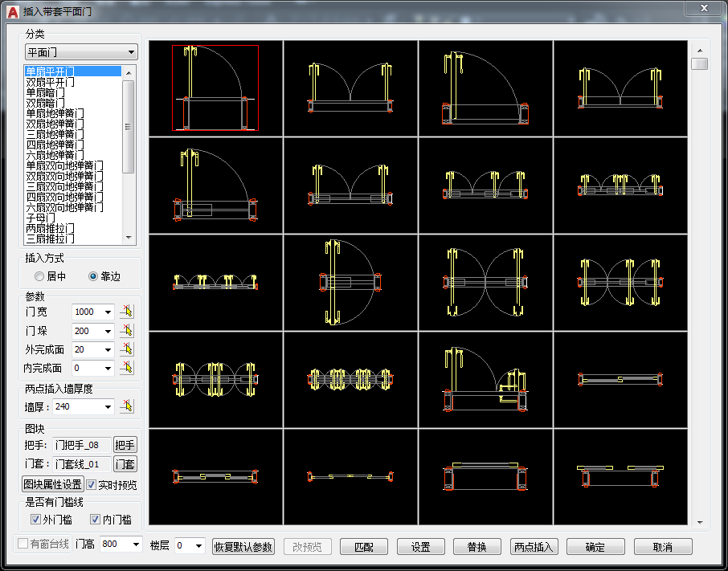
Task: Select the red-framed single swing door thumbnail
Action: pos(215,88)
